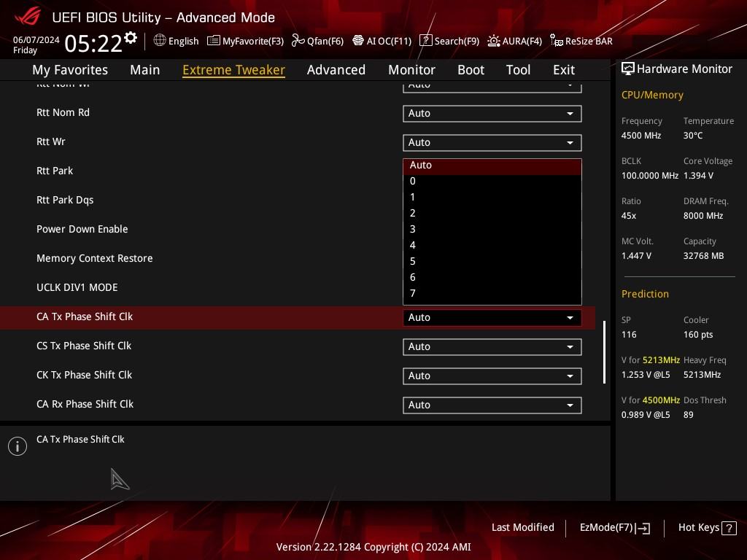Select Power Down Enable row
The height and width of the screenshot is (560, 747).
click(82, 229)
